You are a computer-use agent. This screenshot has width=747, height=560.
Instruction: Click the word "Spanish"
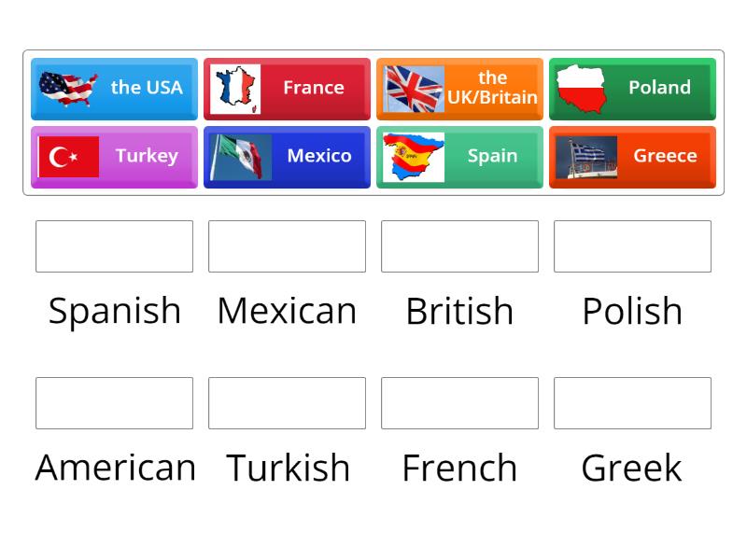[114, 311]
